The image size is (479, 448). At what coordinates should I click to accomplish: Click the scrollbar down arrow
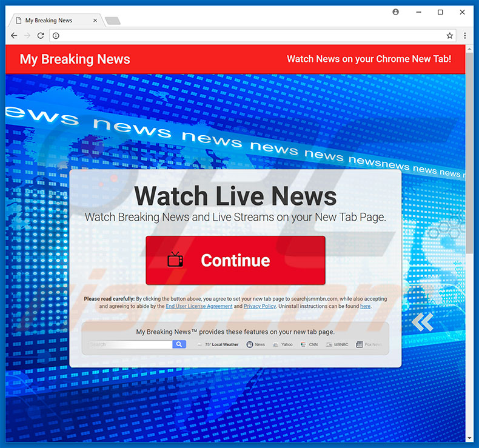tap(469, 438)
